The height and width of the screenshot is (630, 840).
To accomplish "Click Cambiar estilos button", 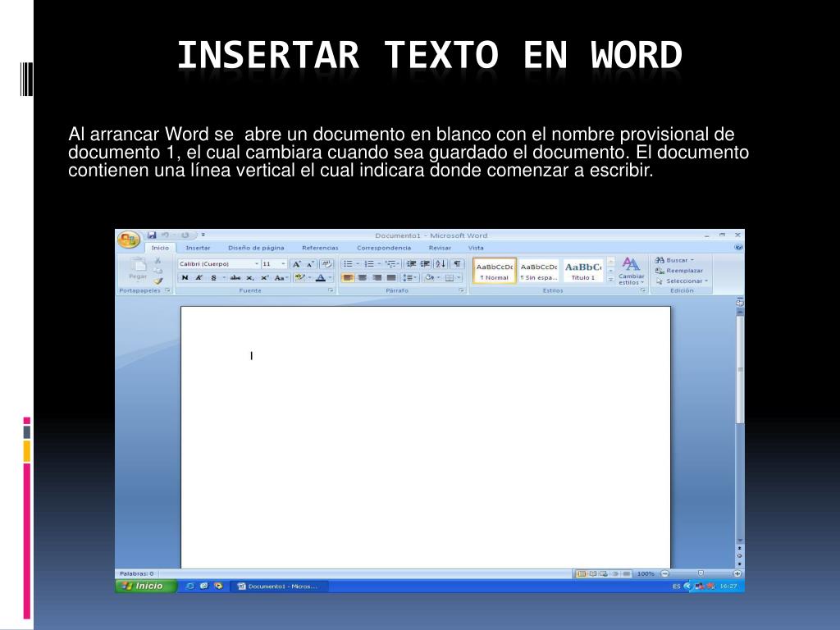I will pyautogui.click(x=631, y=271).
